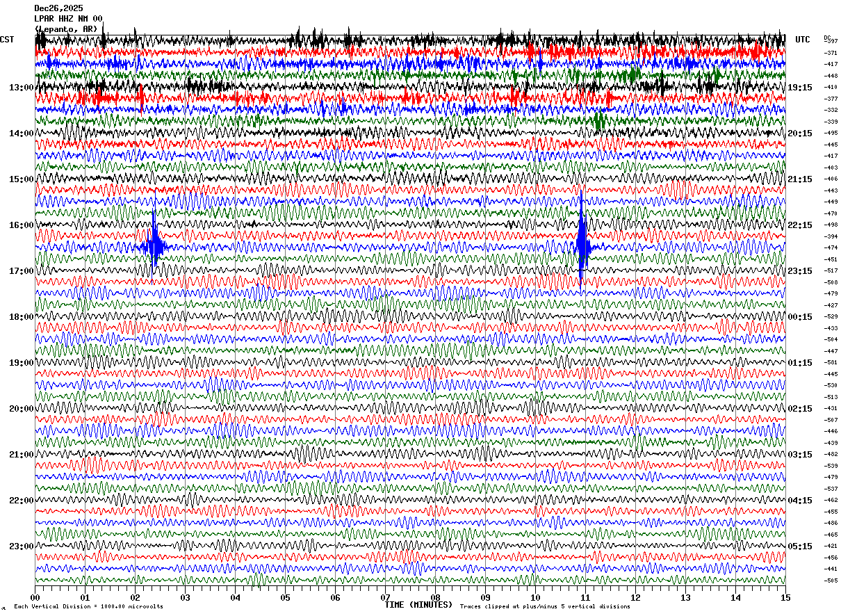841x616 pixels.
Task: Click minute tick label 10 on time axis
Action: 535,597
